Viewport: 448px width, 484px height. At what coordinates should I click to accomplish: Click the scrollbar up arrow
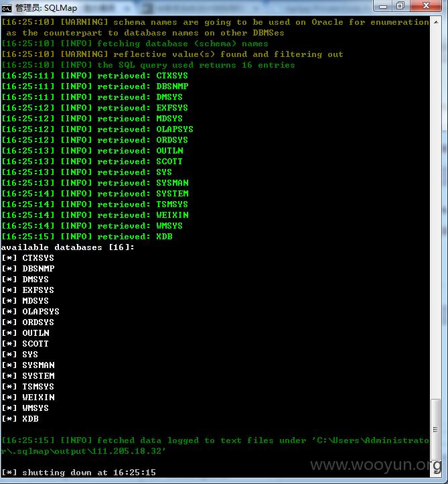(x=436, y=22)
